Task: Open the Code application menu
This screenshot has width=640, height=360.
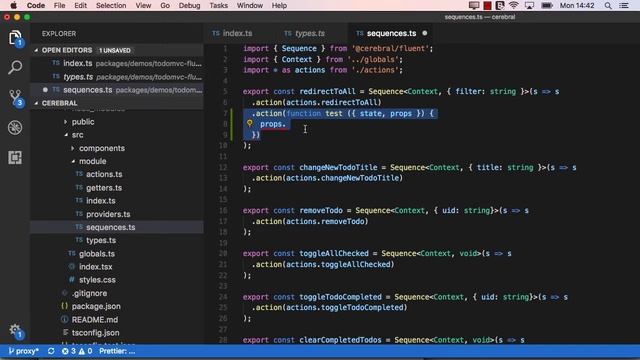Action: click(36, 6)
